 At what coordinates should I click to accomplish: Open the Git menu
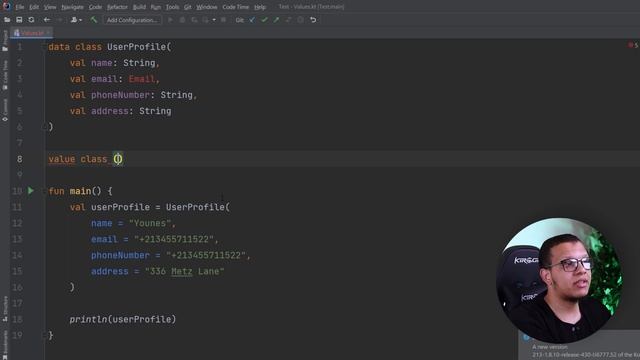[187, 7]
